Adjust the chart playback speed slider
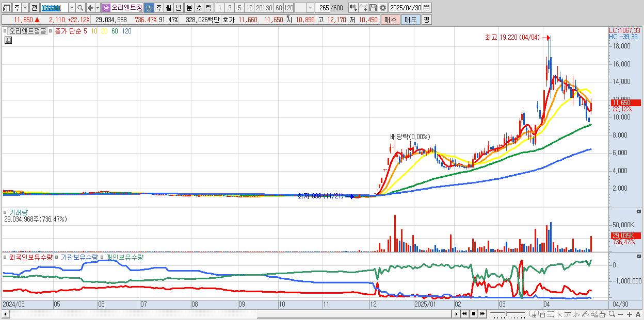The image size is (644, 320). 507,314
